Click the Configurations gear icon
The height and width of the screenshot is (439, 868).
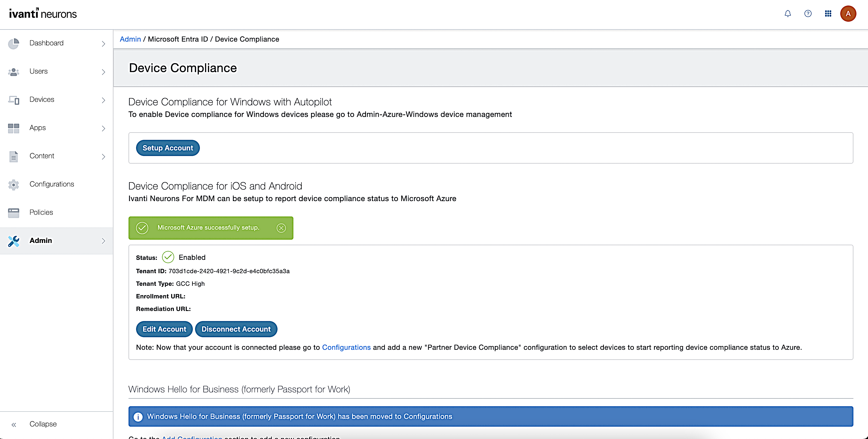tap(13, 185)
